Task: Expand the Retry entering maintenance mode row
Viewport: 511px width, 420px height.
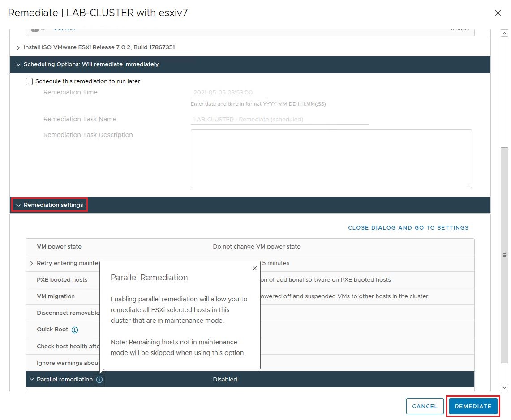Action: click(x=31, y=263)
